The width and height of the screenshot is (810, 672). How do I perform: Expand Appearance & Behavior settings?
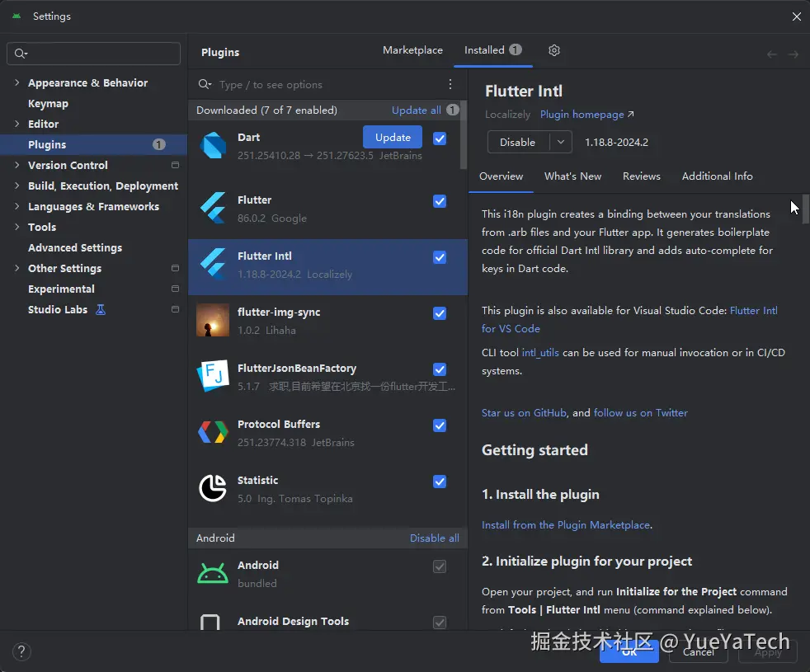pos(17,82)
